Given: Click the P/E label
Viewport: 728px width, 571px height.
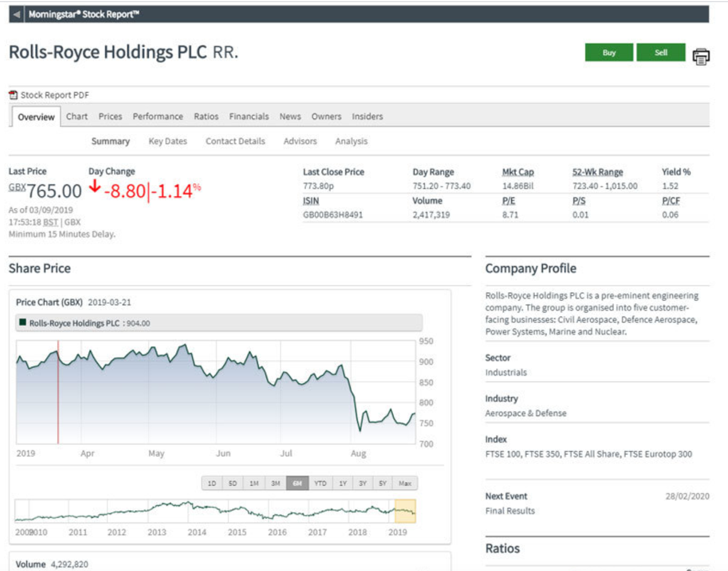Looking at the screenshot, I should tap(509, 201).
